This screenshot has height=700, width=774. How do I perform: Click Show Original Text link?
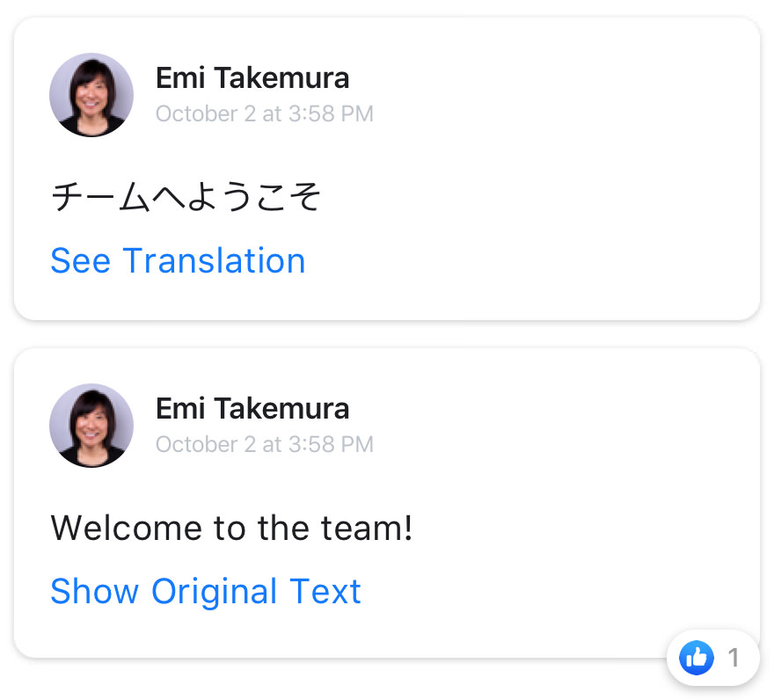206,592
